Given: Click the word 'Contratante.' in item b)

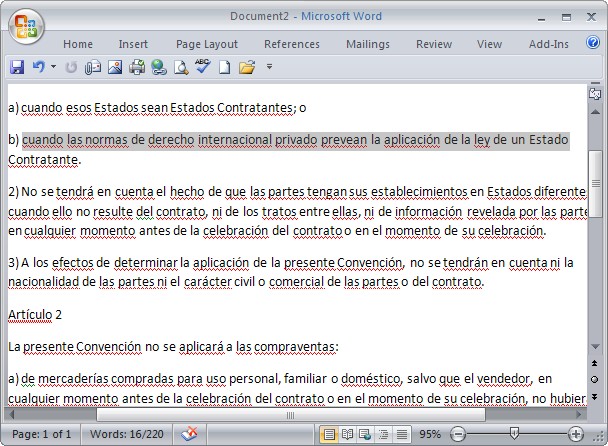Looking at the screenshot, I should (45, 160).
